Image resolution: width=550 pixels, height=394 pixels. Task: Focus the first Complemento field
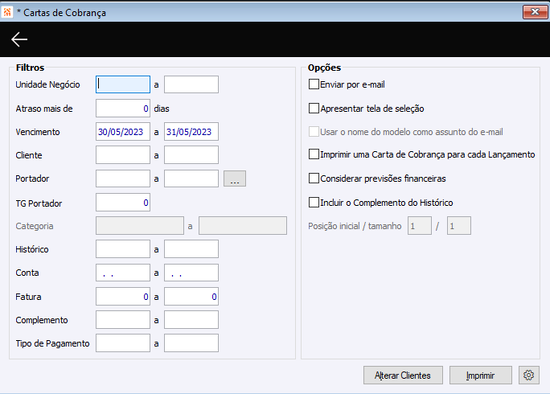[123, 320]
